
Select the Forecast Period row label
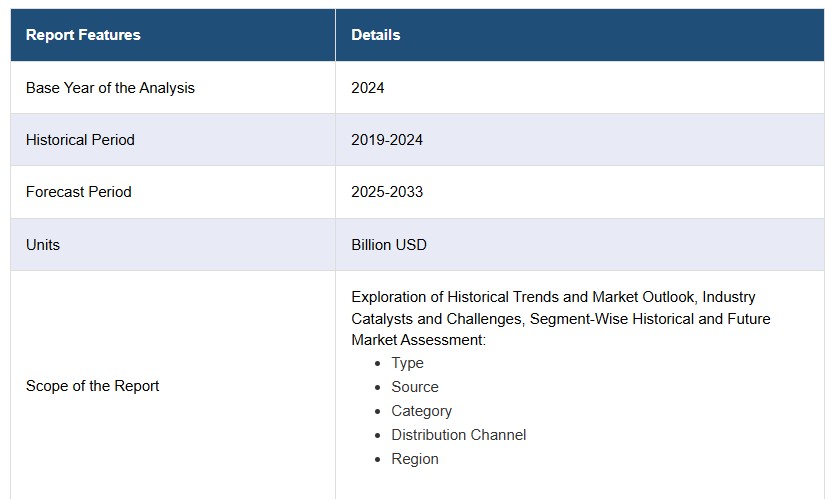coord(78,192)
